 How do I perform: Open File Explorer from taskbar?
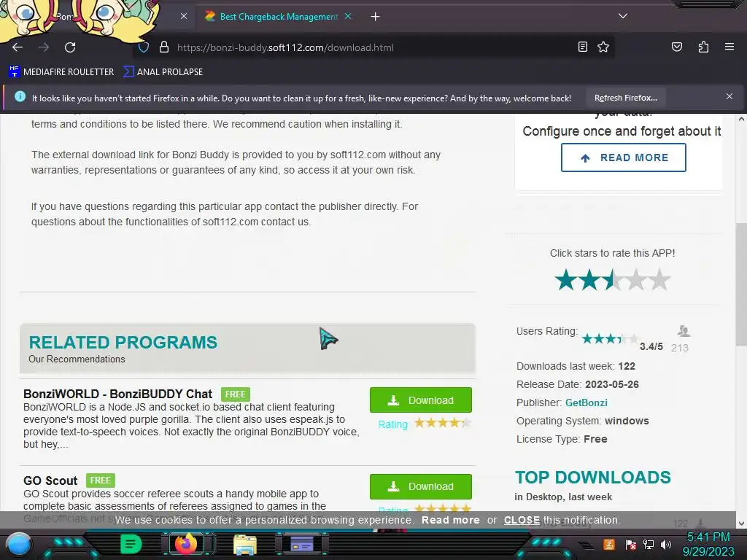click(245, 545)
